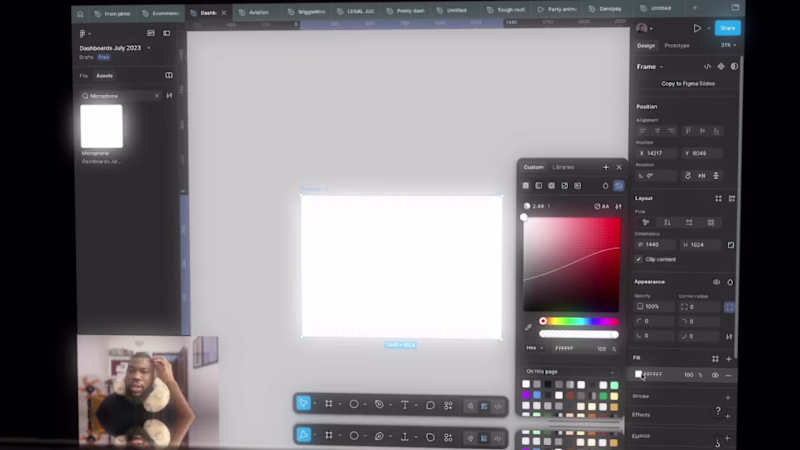The width and height of the screenshot is (800, 450).
Task: Toggle Appearance visibility eye icon
Action: click(716, 282)
